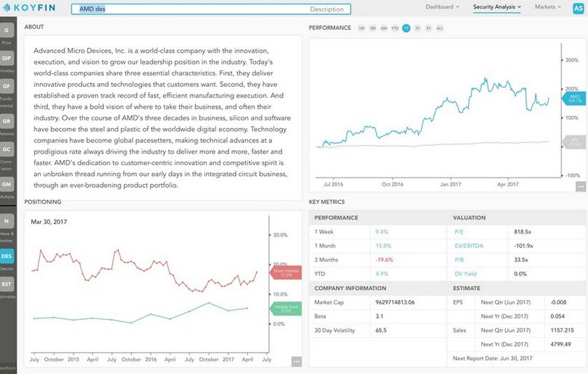Open the performance chart options ellipsis

[x=582, y=187]
